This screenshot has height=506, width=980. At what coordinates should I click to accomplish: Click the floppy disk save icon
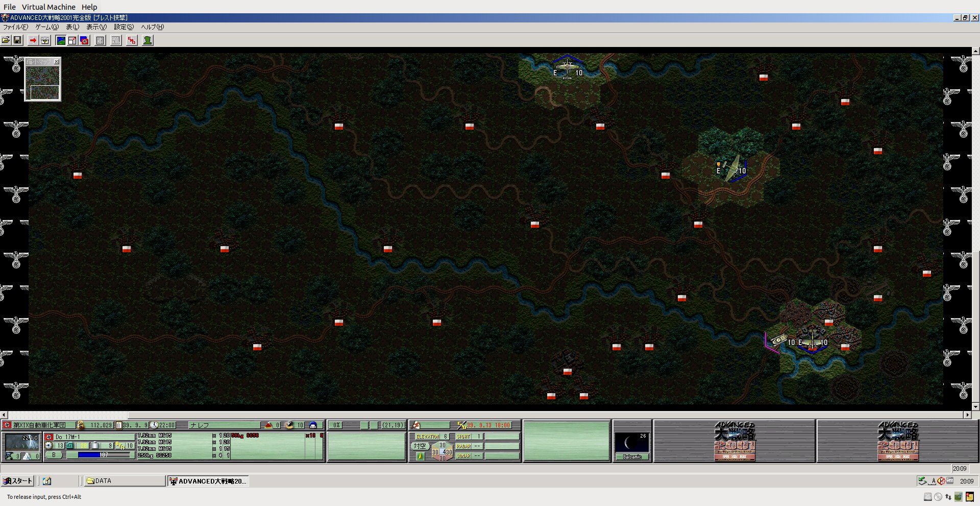coord(17,40)
